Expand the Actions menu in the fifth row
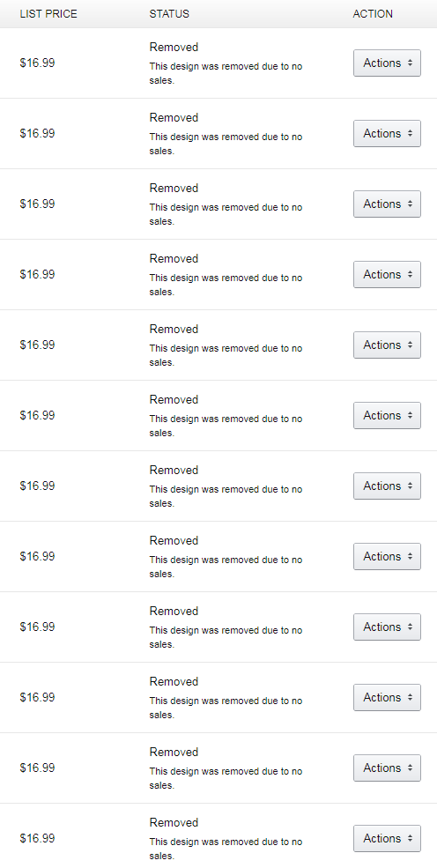 coord(387,345)
